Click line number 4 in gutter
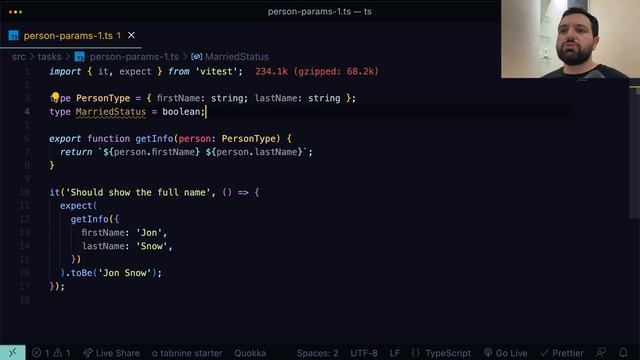Viewport: 640px width, 360px height. [27, 111]
